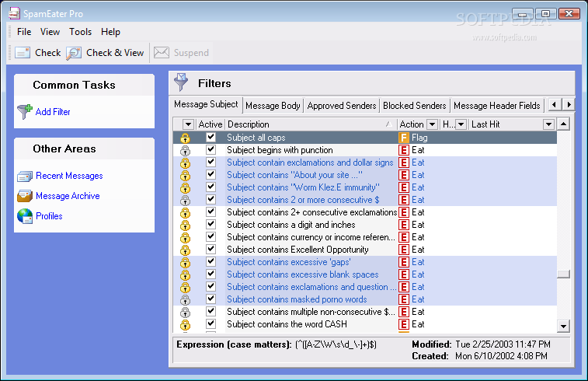The height and width of the screenshot is (381, 588).
Task: Switch to the Message Body tab
Action: point(273,106)
